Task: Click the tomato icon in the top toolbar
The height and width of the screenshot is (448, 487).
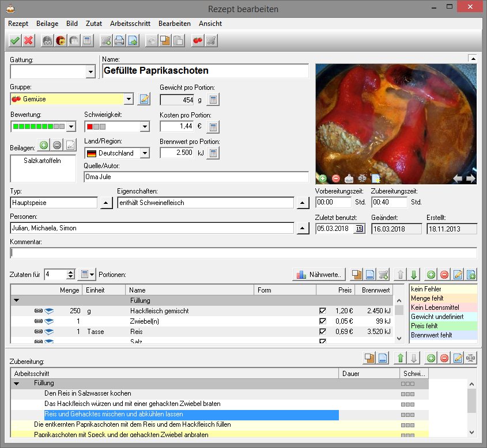Action: click(x=198, y=40)
